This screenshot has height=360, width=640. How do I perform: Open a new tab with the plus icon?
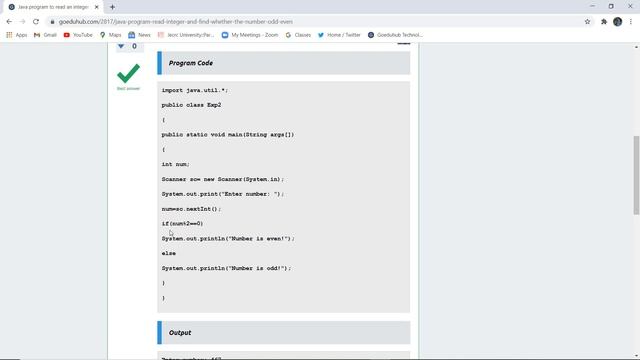pyautogui.click(x=112, y=7)
